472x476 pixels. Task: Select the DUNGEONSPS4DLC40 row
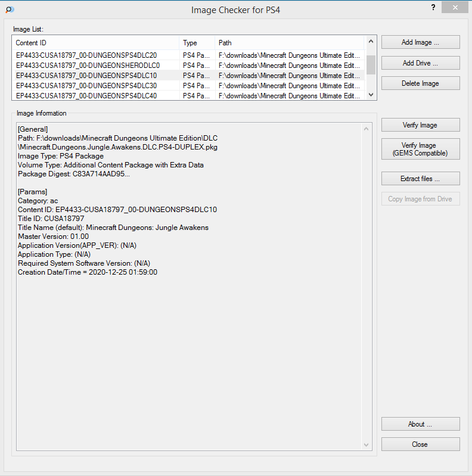pyautogui.click(x=188, y=96)
